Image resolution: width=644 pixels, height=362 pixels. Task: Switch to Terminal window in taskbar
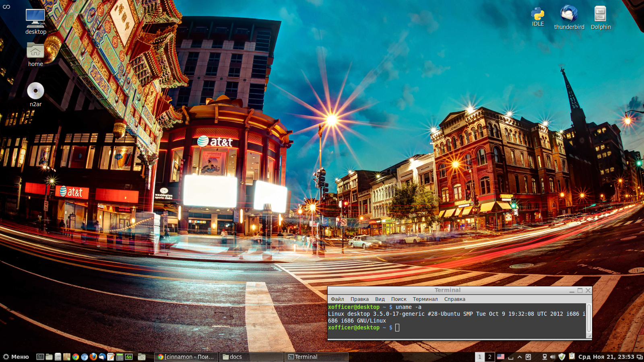[317, 357]
